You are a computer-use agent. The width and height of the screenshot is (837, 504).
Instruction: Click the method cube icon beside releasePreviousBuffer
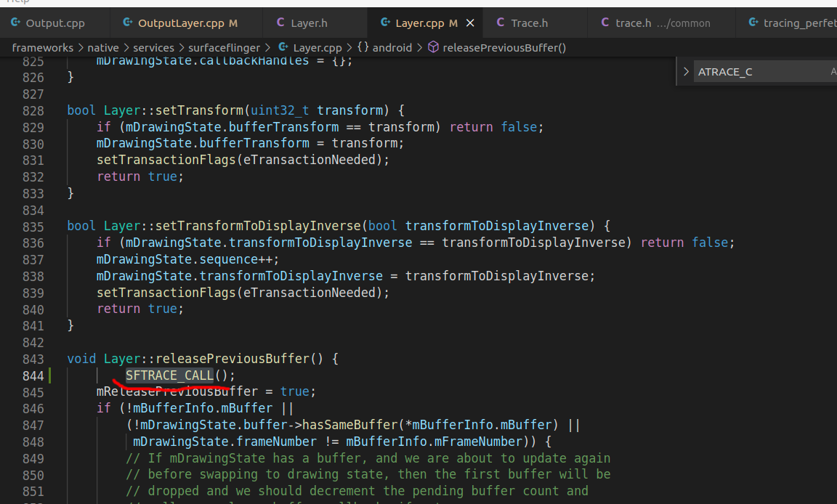pyautogui.click(x=434, y=47)
